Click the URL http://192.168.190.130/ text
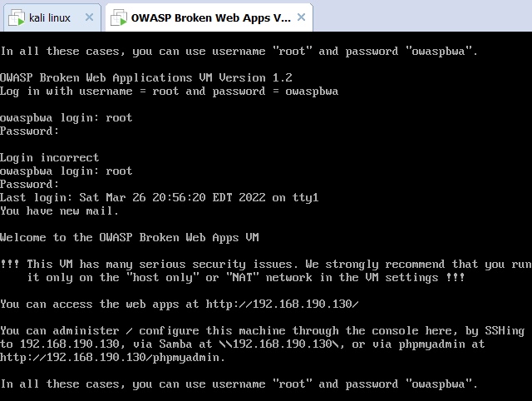The height and width of the screenshot is (401, 532). [282, 304]
